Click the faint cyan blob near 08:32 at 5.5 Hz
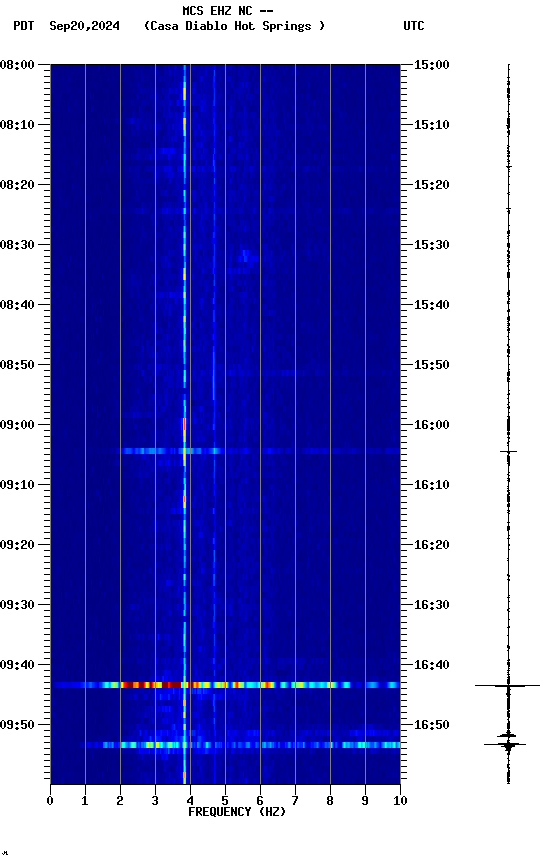The image size is (552, 864). point(246,255)
